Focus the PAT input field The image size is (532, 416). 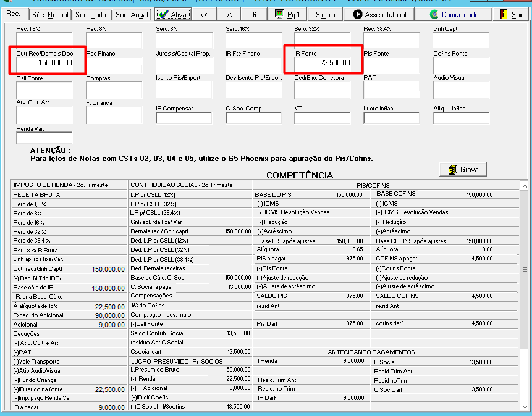[392, 89]
